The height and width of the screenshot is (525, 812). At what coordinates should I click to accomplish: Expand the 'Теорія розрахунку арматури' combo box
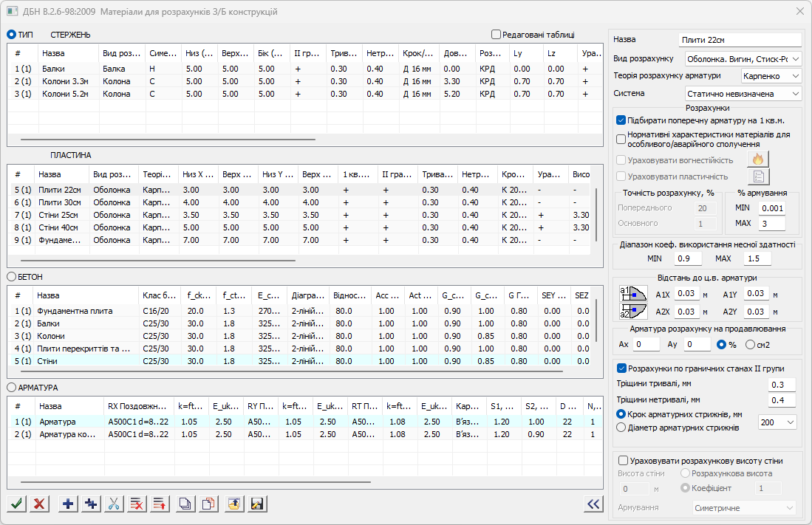click(x=771, y=76)
